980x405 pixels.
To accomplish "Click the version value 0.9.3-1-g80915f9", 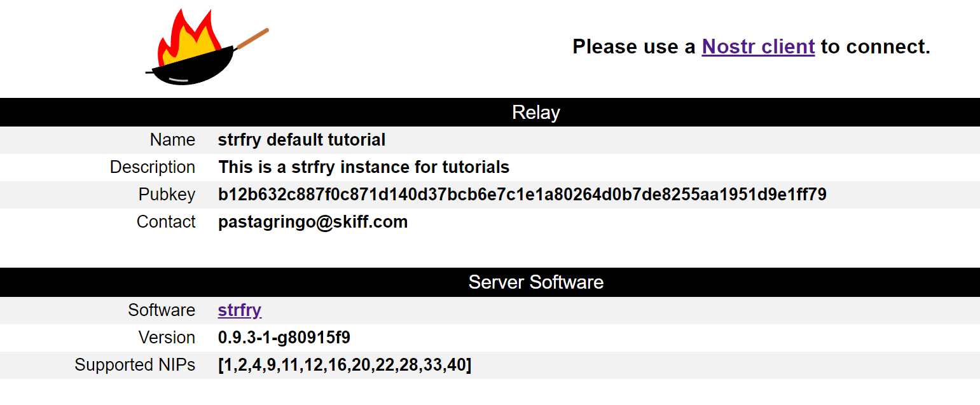I will (x=284, y=338).
